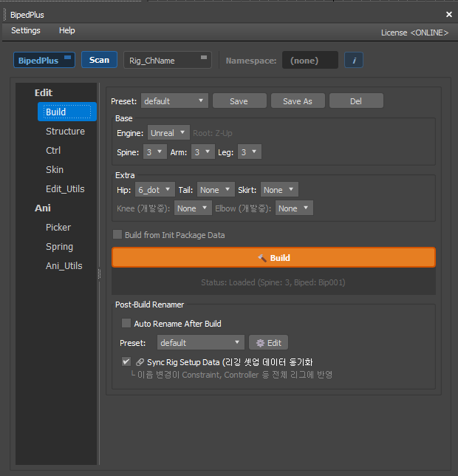Click the info 'i' icon button
The image size is (458, 476).
353,61
